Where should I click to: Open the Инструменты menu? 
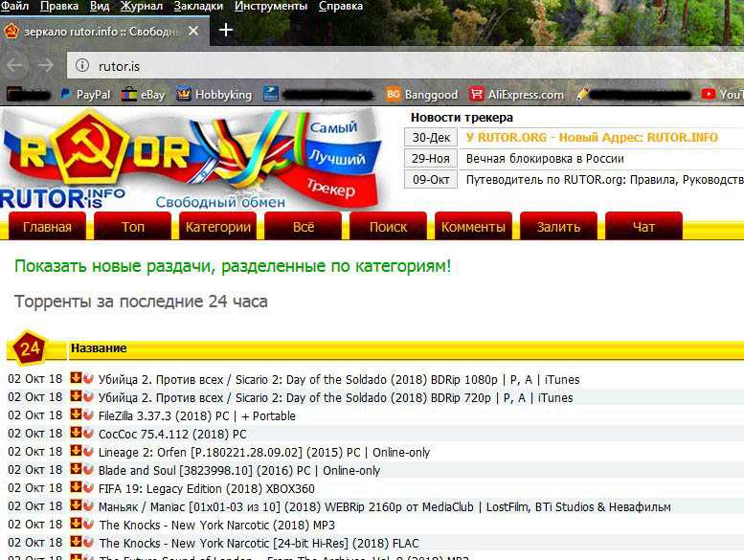[x=271, y=6]
